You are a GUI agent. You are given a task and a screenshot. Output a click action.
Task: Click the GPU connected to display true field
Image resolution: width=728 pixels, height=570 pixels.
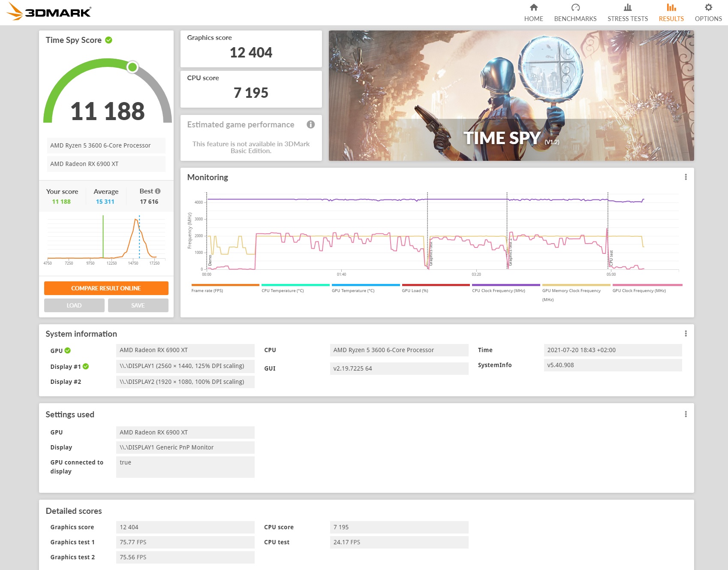185,467
